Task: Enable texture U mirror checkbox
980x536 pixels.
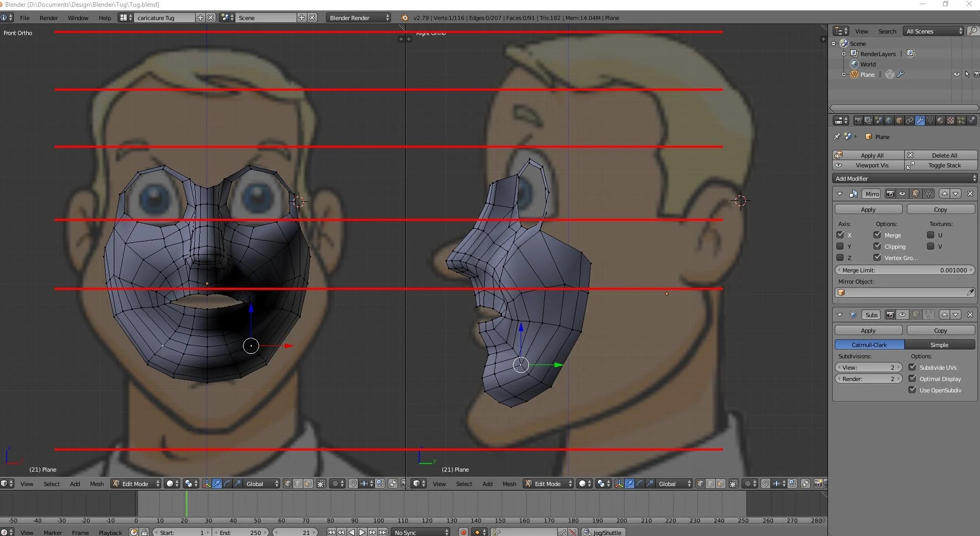Action: click(x=931, y=235)
